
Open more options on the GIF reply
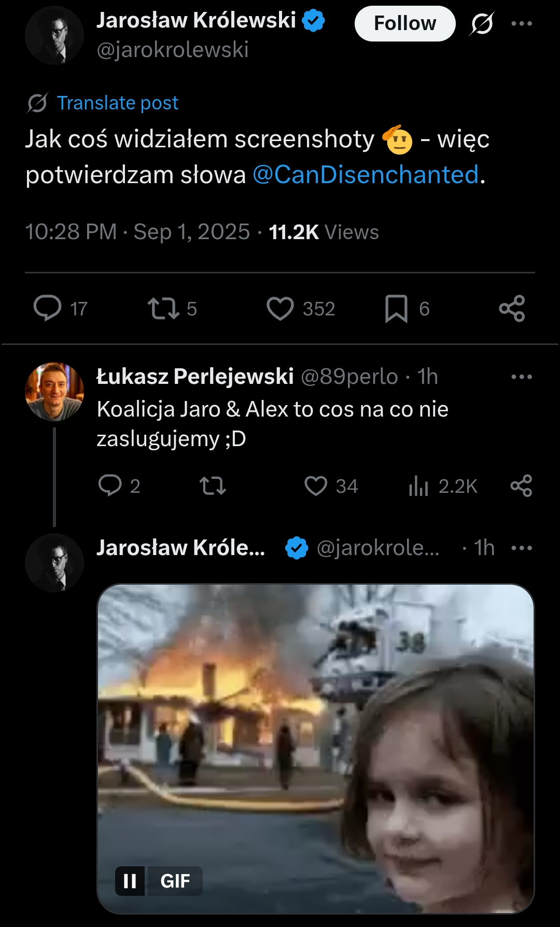pyautogui.click(x=522, y=548)
